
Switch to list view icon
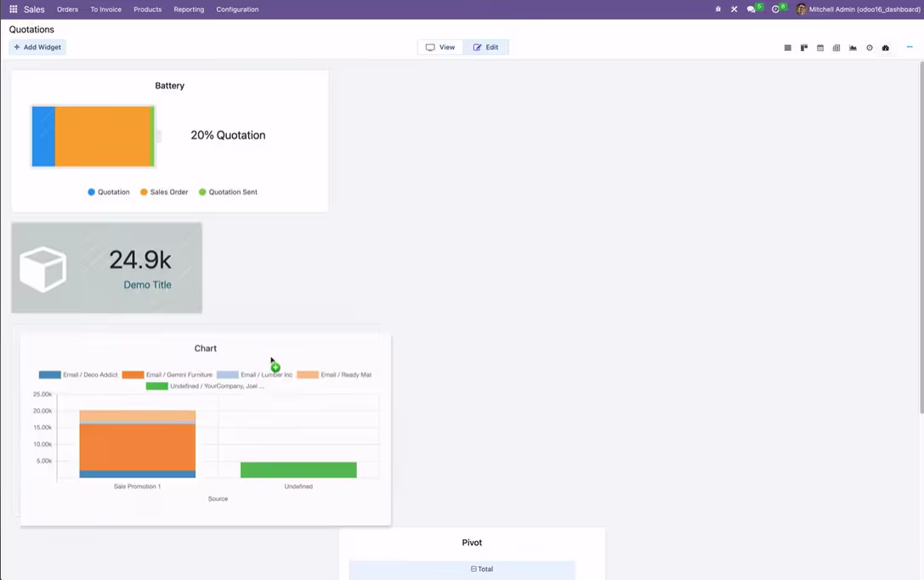tap(787, 48)
